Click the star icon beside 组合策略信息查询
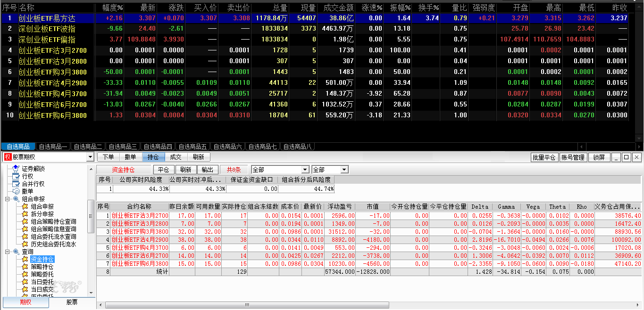This screenshot has height=310, width=644. pyautogui.click(x=25, y=229)
